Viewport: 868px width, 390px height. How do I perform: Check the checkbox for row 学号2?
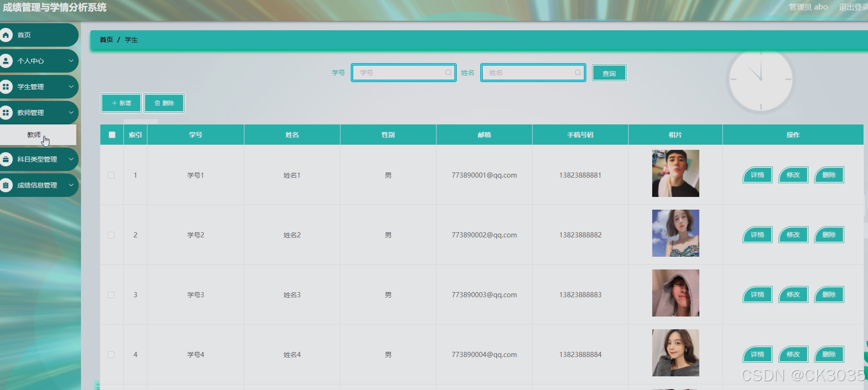[x=111, y=235]
